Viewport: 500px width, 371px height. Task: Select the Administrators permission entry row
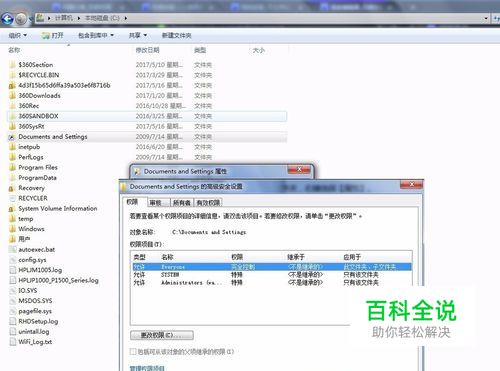272,283
